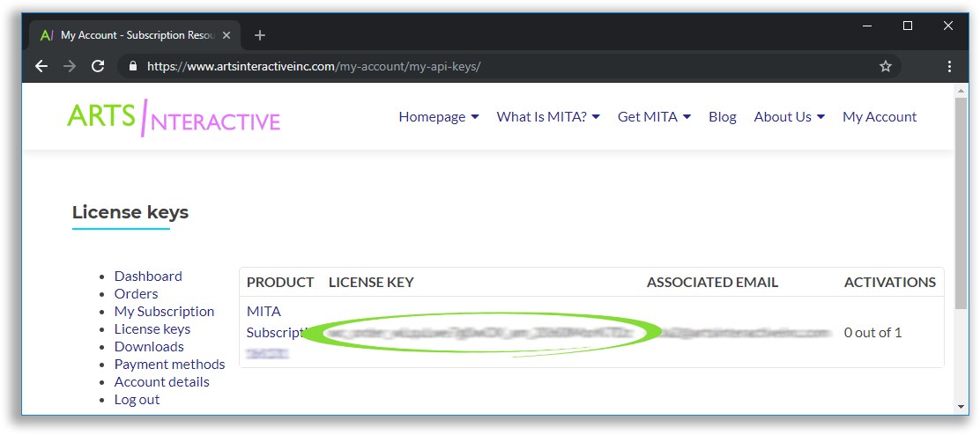Open the Account details link

pyautogui.click(x=162, y=381)
